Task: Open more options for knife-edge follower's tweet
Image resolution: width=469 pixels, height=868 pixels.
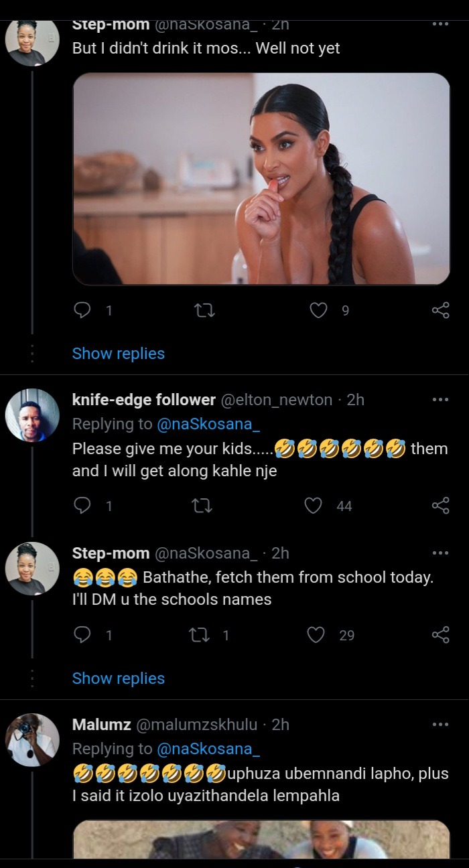Action: tap(440, 400)
